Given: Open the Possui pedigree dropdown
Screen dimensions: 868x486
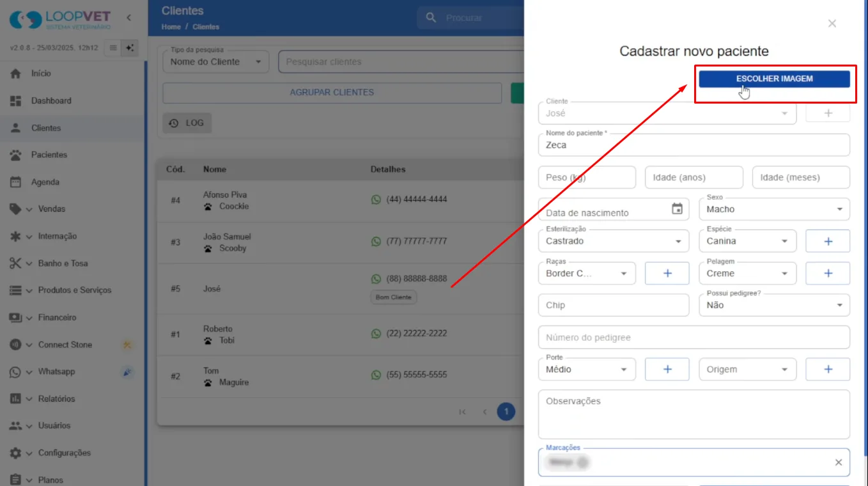Looking at the screenshot, I should 775,305.
